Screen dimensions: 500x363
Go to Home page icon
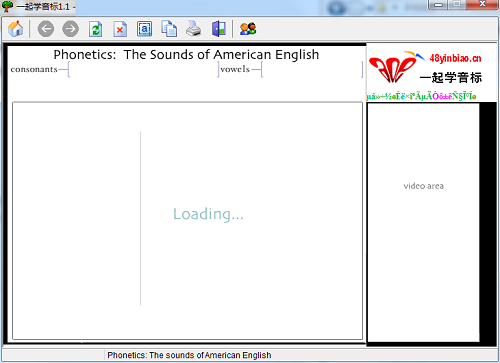click(15, 29)
